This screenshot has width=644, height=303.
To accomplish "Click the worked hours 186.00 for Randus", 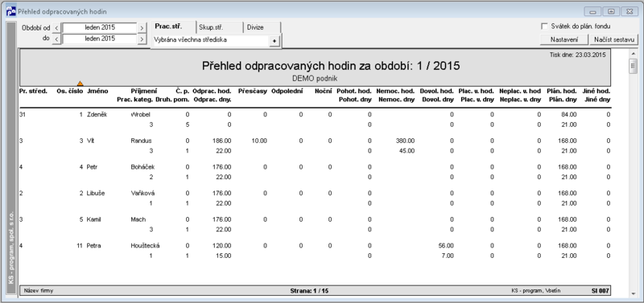I will [x=222, y=141].
